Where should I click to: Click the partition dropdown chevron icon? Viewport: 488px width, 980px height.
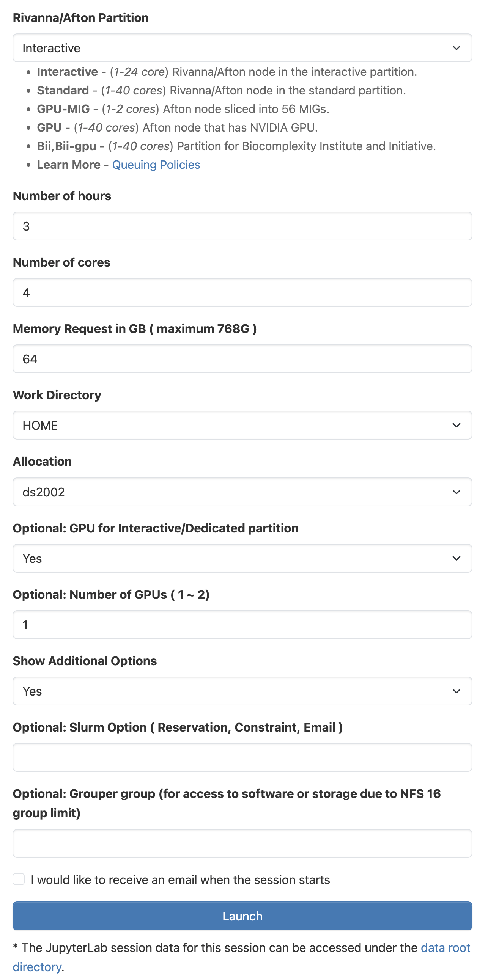tap(457, 48)
